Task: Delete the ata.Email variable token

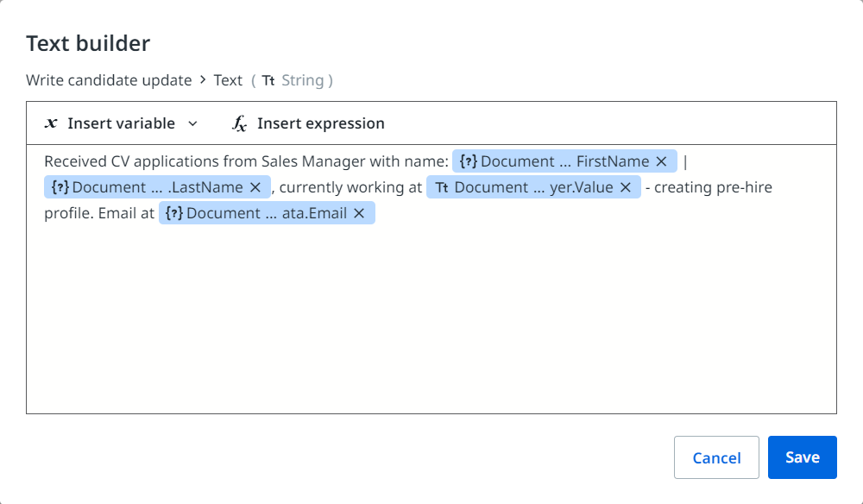Action: [360, 213]
